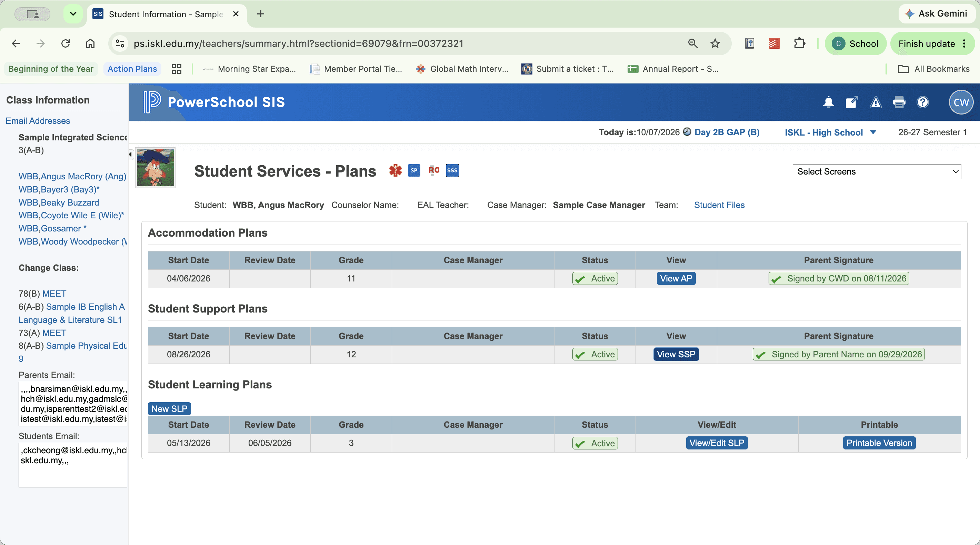Click the View AP button
Viewport: 980px width, 545px height.
(676, 278)
